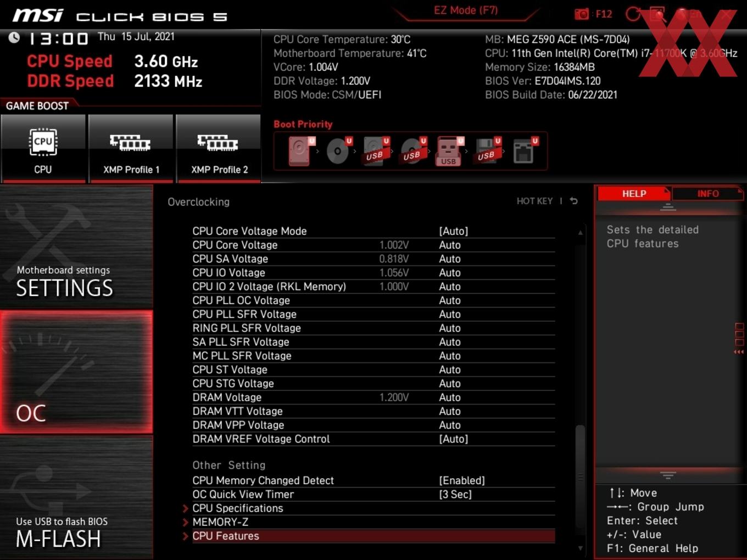Edit DRAM Voltage Auto field

(x=450, y=397)
